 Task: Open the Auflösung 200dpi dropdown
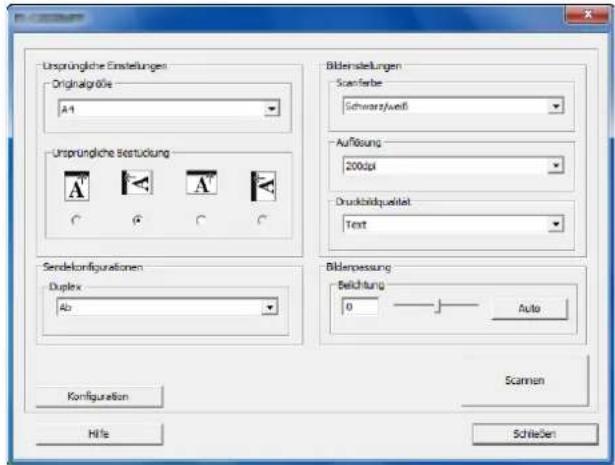[x=453, y=165]
